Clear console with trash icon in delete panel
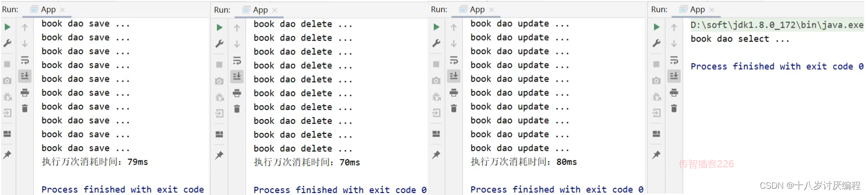 [x=237, y=109]
